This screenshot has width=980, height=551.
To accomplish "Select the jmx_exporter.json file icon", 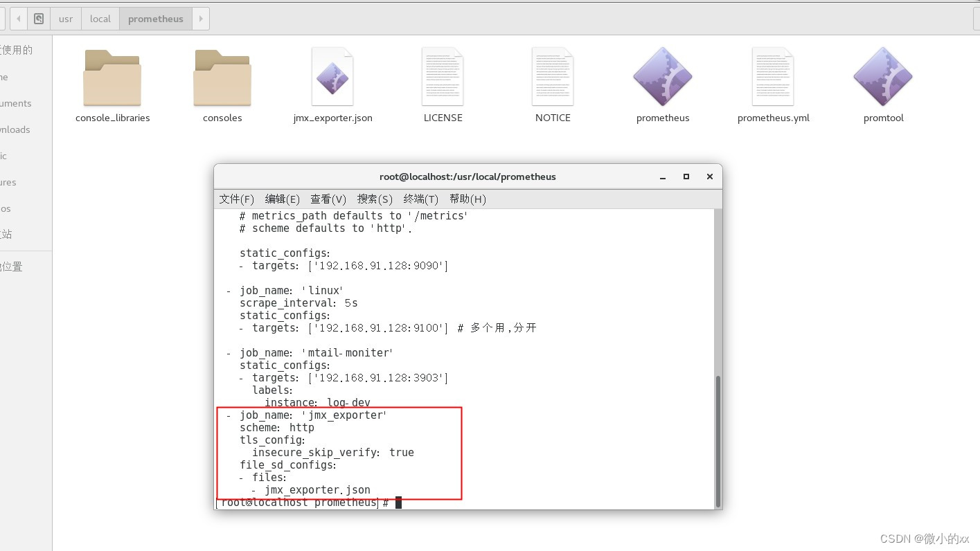I will click(332, 77).
